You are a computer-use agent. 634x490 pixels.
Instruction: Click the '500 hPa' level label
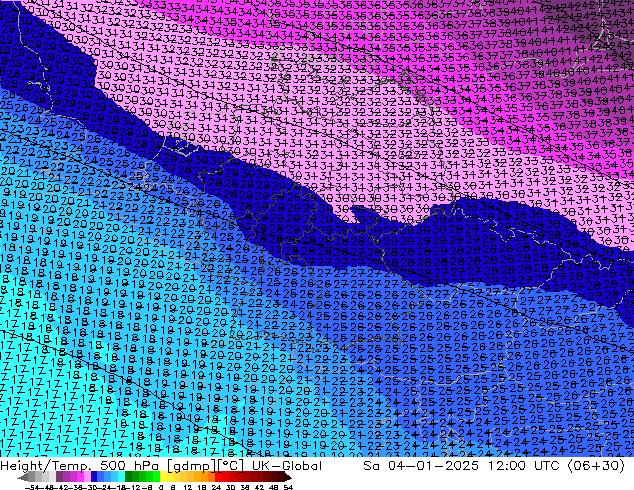pos(129,466)
